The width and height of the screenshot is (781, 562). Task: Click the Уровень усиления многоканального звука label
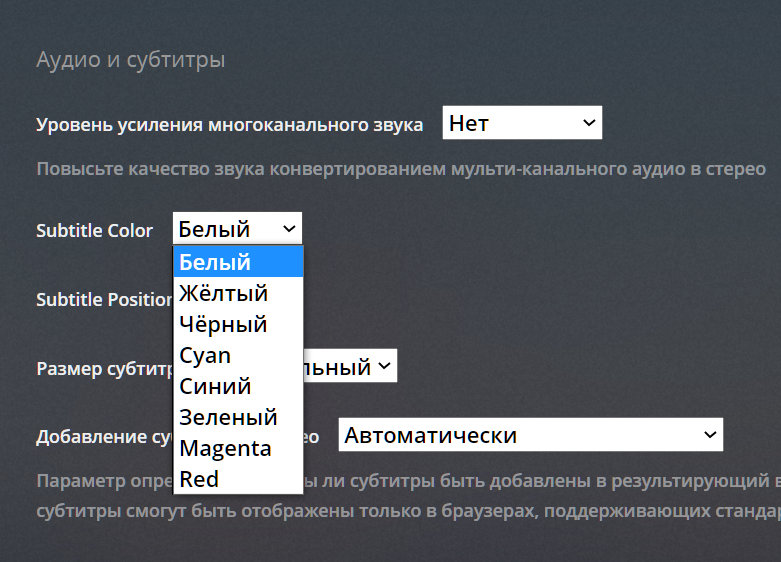229,125
